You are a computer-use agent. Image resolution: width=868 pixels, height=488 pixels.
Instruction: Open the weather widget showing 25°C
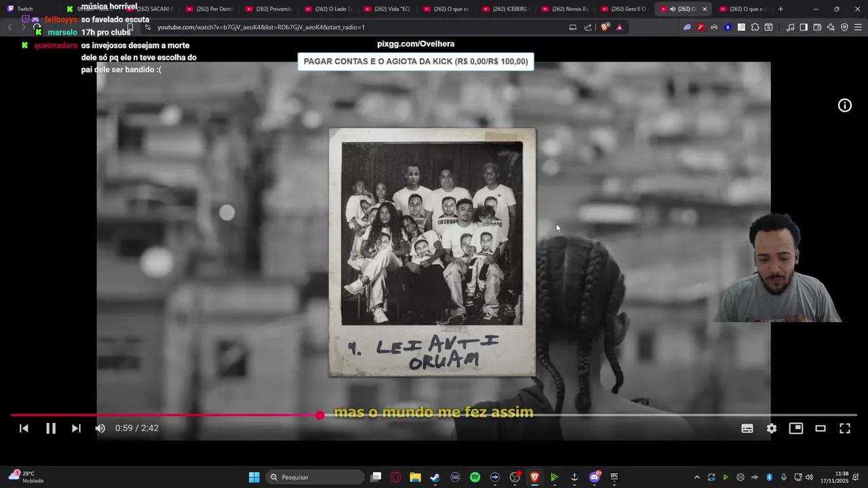click(26, 477)
